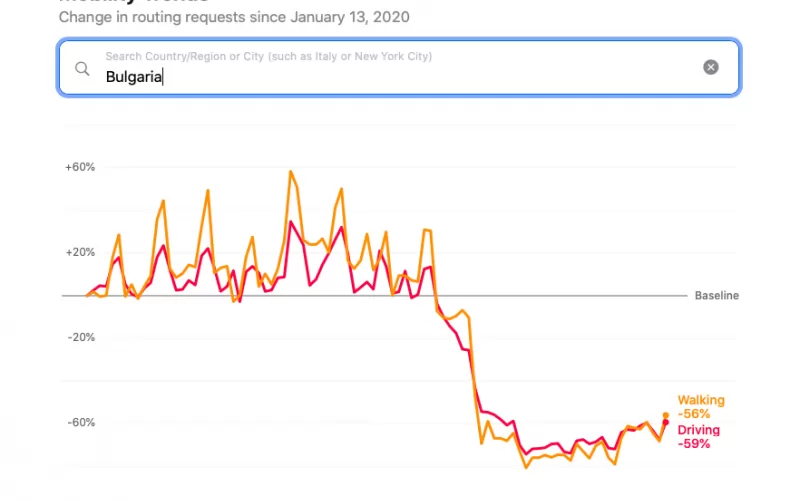Click the highest orange walking peak

point(291,172)
